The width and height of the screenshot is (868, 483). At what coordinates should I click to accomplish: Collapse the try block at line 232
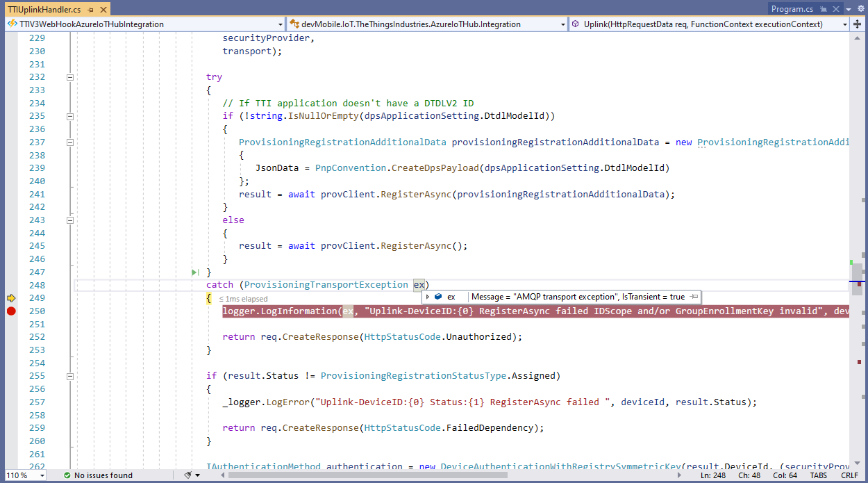pyautogui.click(x=69, y=77)
